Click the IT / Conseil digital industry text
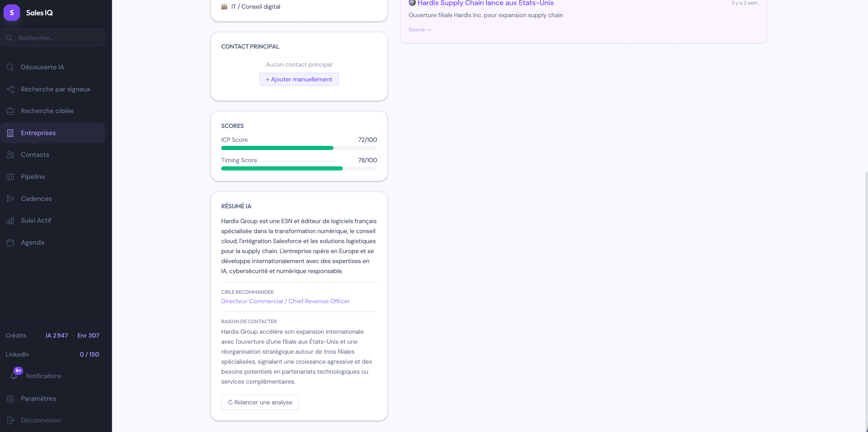Viewport: 868px width, 432px height. coord(256,7)
